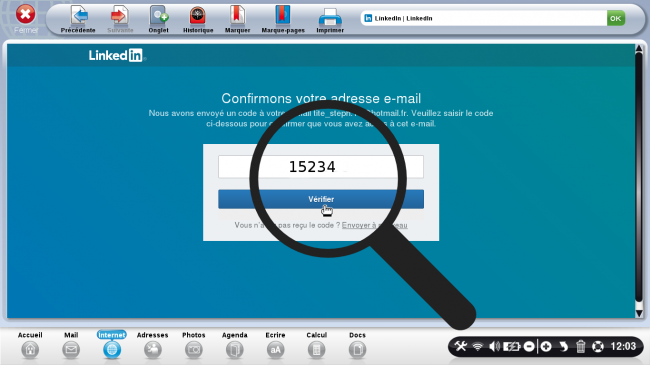Open the Accueil home app

point(30,345)
